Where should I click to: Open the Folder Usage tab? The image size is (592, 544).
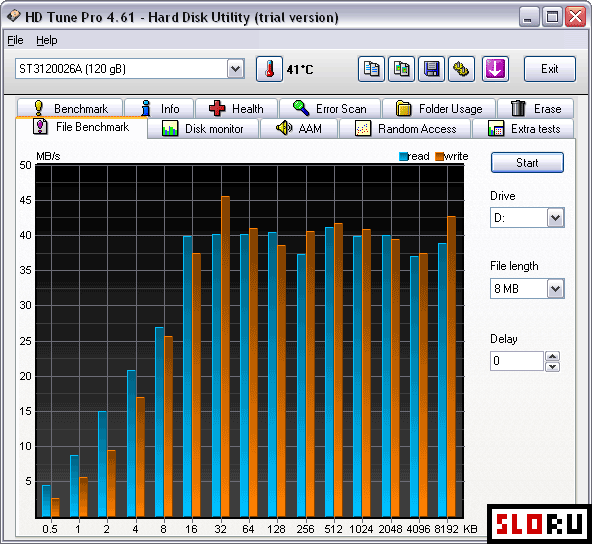[x=439, y=109]
